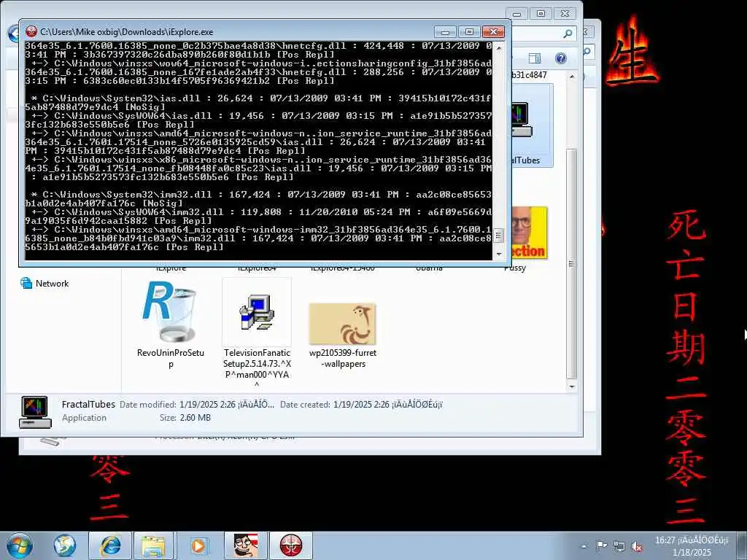Viewport: 747px width, 560px height.
Task: Select the RevoUninProSetup installer file
Action: [171, 326]
